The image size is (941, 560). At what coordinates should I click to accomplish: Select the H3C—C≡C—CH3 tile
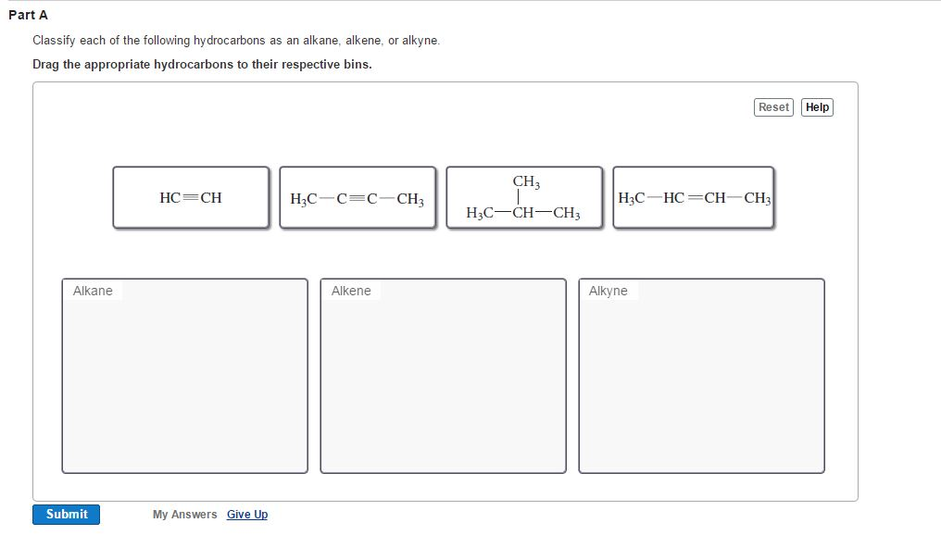[x=358, y=196]
